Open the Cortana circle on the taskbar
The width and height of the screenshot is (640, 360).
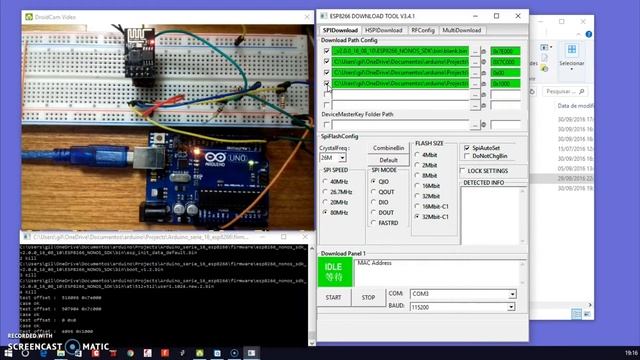[x=25, y=353]
